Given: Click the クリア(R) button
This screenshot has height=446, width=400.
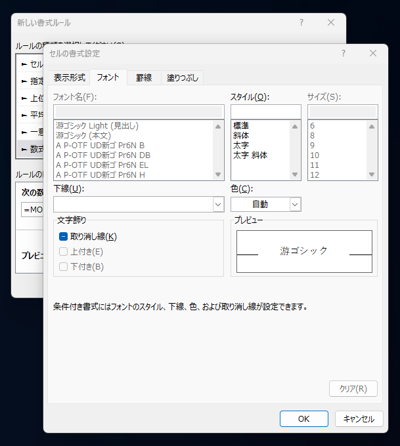Looking at the screenshot, I should [353, 389].
